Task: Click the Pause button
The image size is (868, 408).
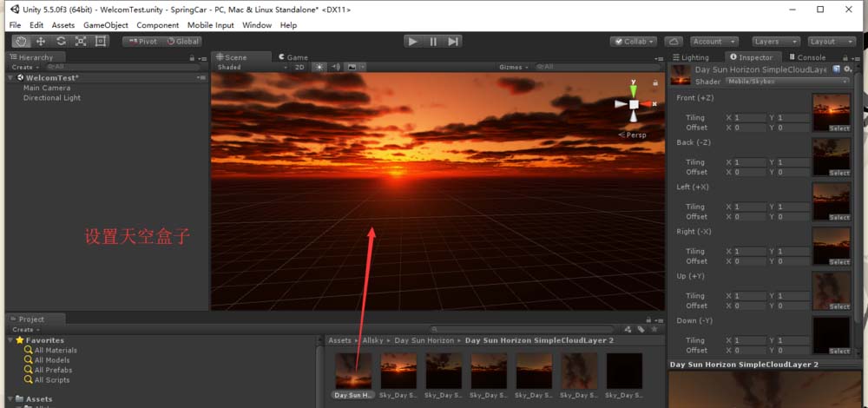Action: 433,42
